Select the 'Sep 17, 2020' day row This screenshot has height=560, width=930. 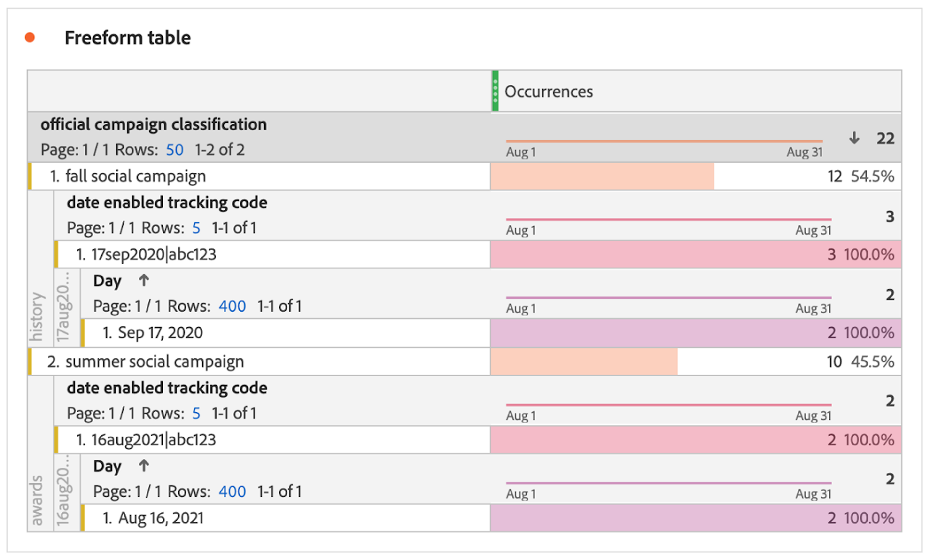pos(160,333)
